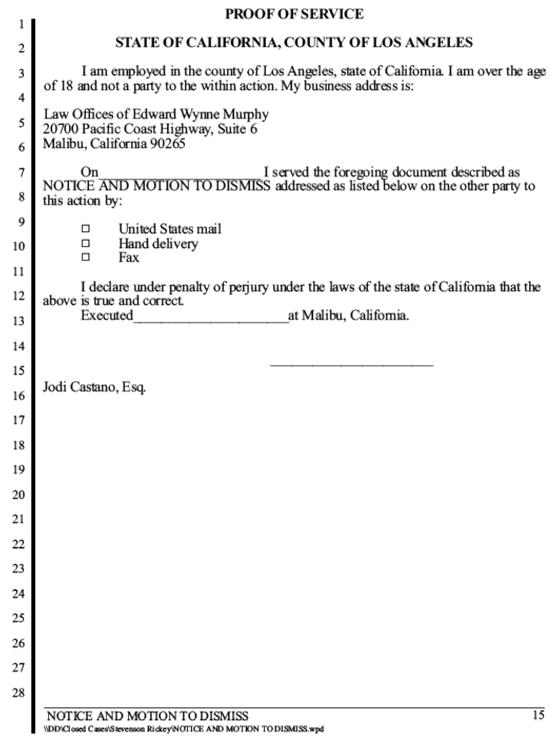Click the PROOF OF SERVICE heading
This screenshot has height=743, width=560.
[294, 14]
